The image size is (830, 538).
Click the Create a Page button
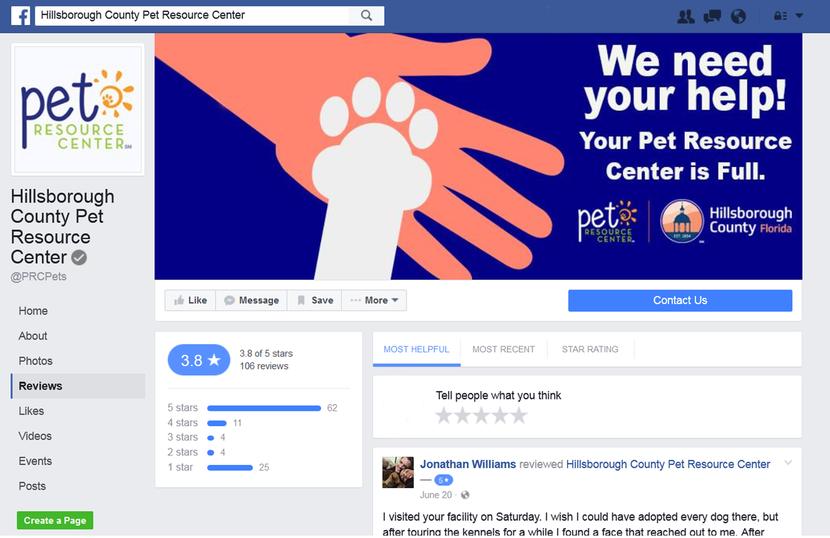pyautogui.click(x=55, y=521)
